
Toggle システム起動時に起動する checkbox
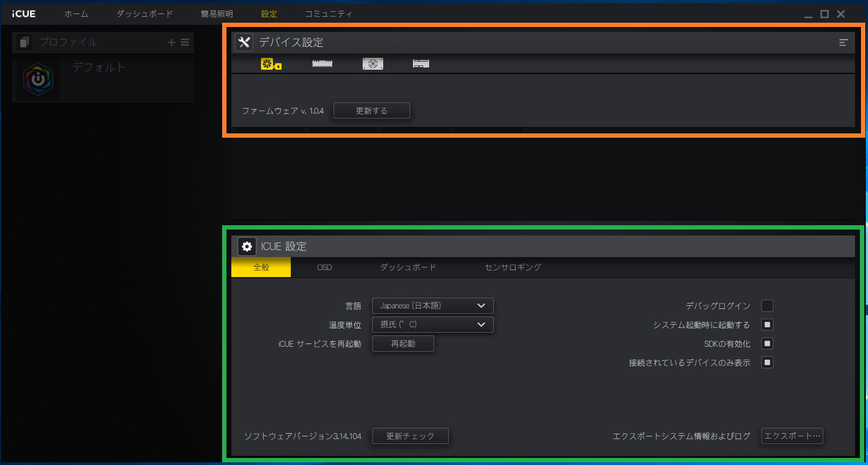pyautogui.click(x=767, y=325)
